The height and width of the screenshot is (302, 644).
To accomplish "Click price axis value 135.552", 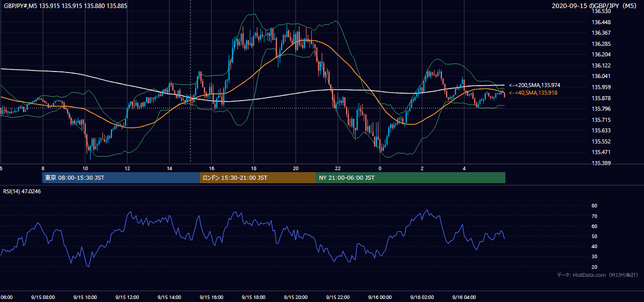I will click(601, 141).
